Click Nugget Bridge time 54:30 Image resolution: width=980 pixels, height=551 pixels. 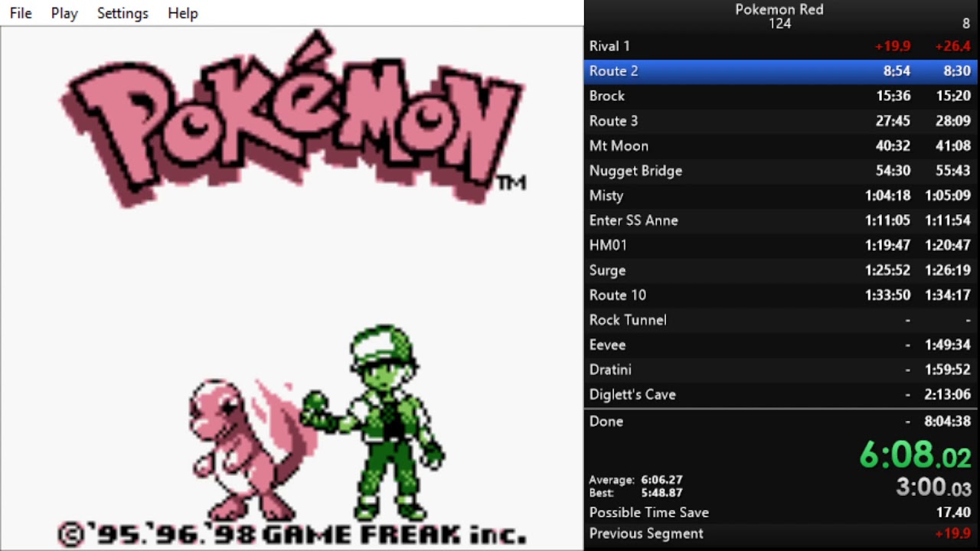[x=893, y=171]
